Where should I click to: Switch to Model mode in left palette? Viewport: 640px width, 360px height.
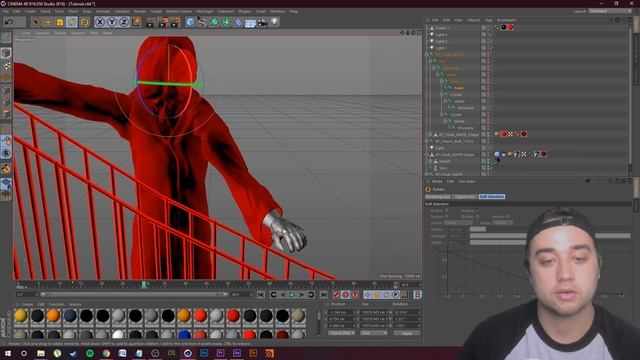(x=6, y=53)
